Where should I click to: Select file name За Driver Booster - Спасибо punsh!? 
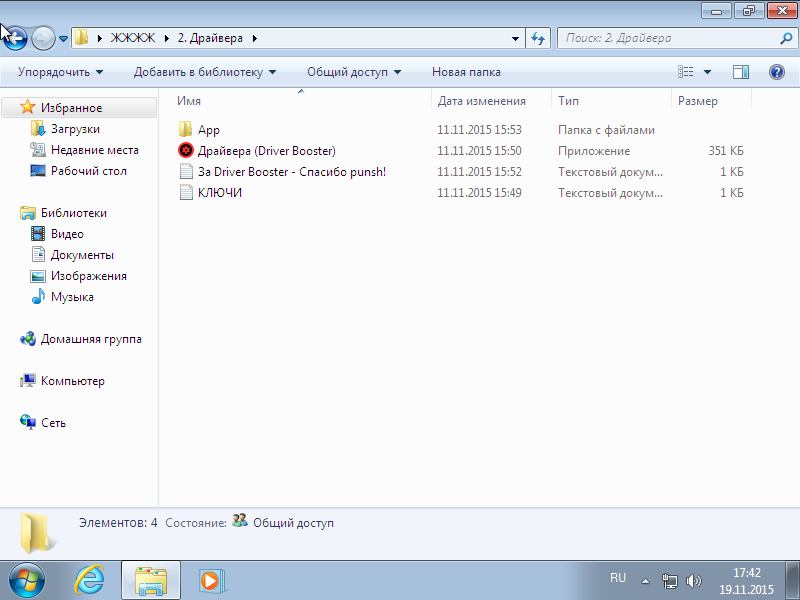click(292, 171)
